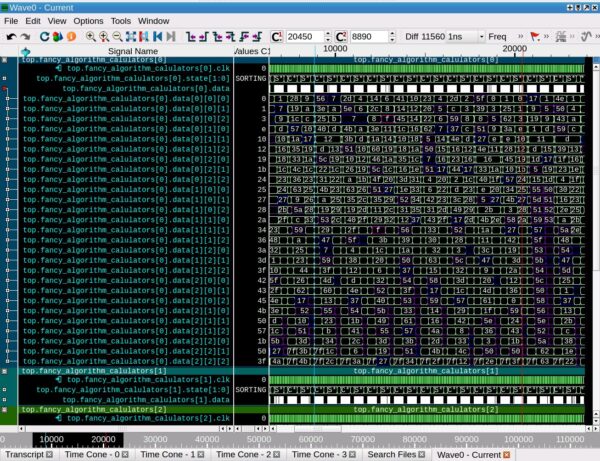Expand calulators[1].data array
This screenshot has height=461, width=600.
pos(5,400)
